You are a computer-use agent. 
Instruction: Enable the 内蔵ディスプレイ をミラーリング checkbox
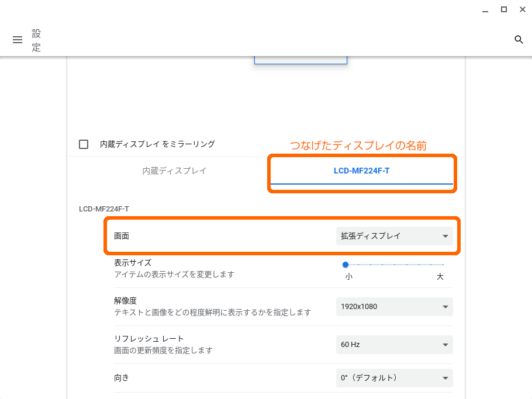[x=84, y=144]
